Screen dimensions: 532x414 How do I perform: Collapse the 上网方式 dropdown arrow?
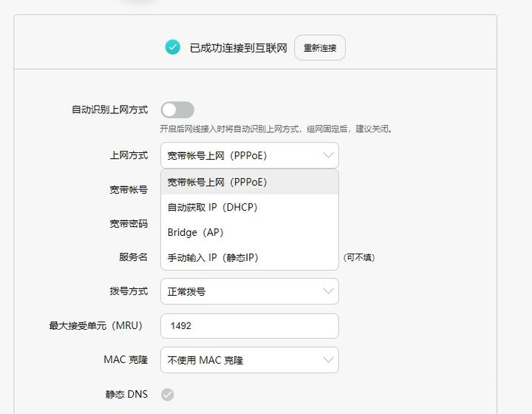(x=328, y=155)
